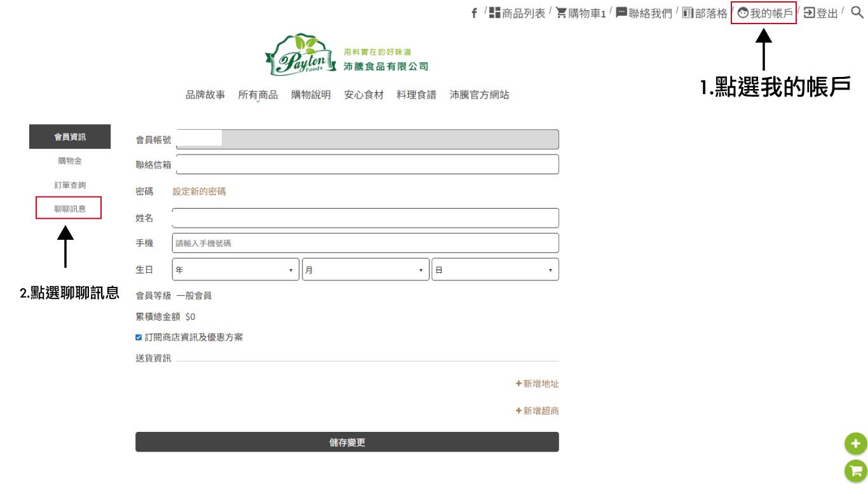Select 訂單查詢 sidebar item
Image resolution: width=868 pixels, height=498 pixels.
click(x=70, y=185)
